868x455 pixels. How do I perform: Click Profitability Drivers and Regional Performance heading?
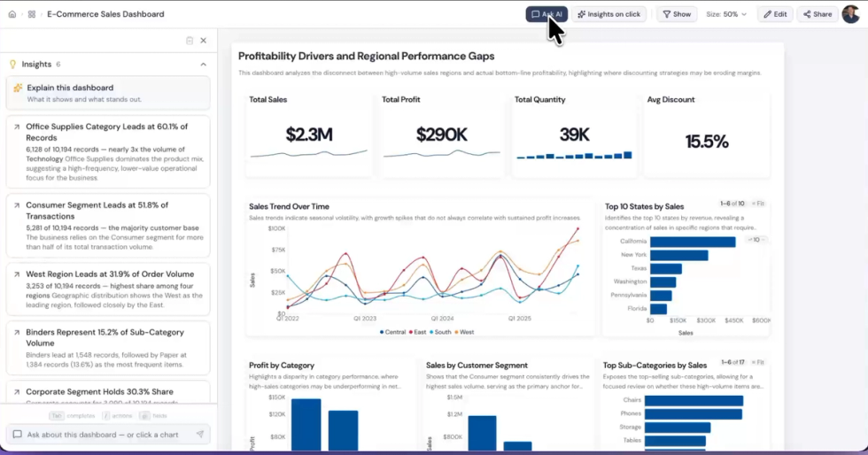[x=366, y=57]
